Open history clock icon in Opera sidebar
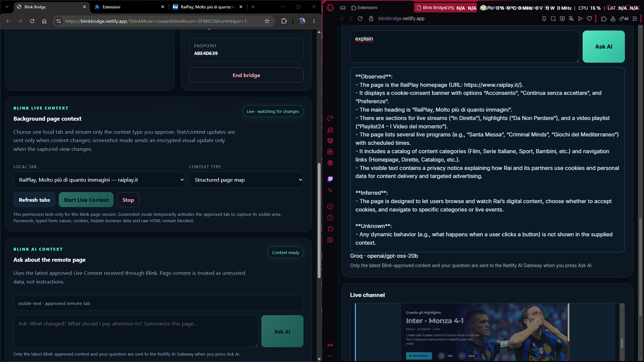 pos(330,218)
